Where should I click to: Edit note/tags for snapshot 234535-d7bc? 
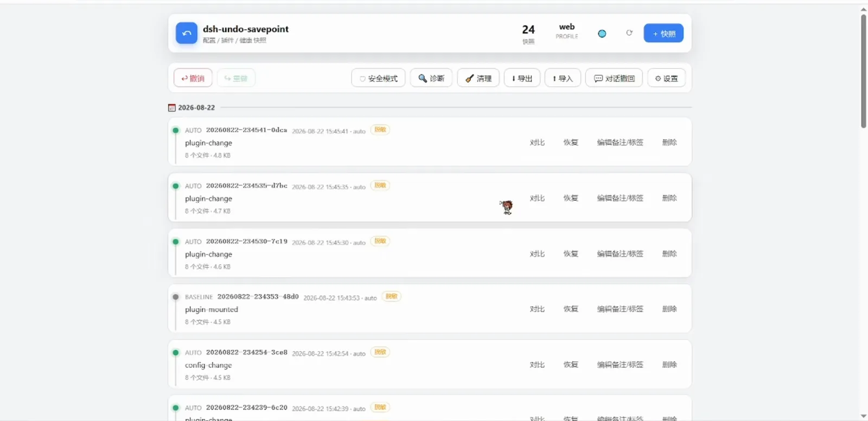[x=620, y=198]
